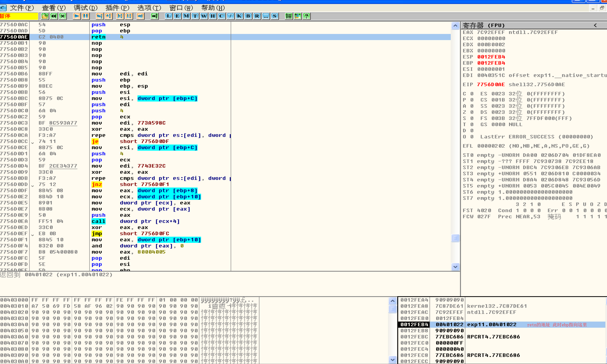Click the Appearance color grid icon
The width and height of the screenshot is (607, 364).
pos(297,16)
